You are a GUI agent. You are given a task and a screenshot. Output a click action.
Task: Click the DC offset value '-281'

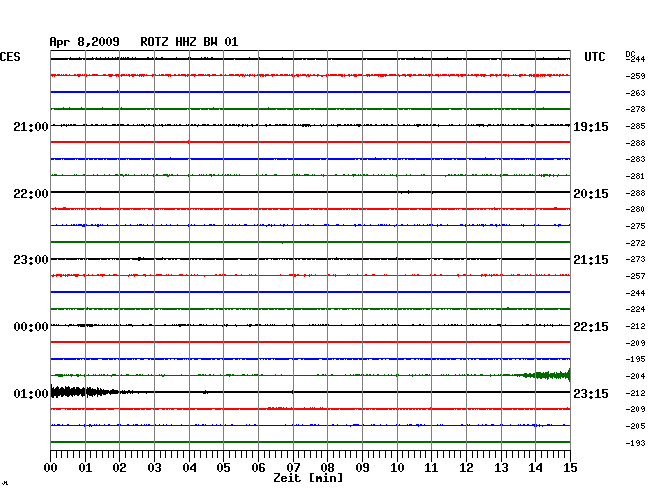[x=635, y=176]
